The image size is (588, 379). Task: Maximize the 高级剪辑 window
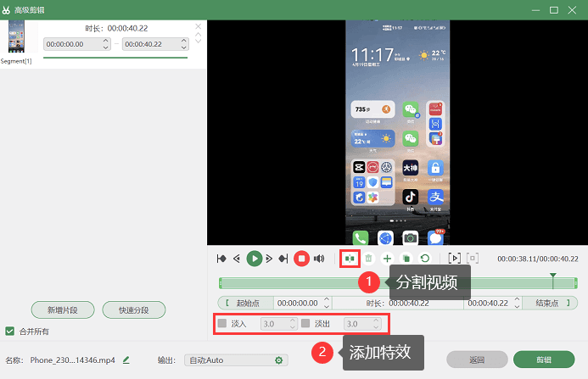(554, 10)
